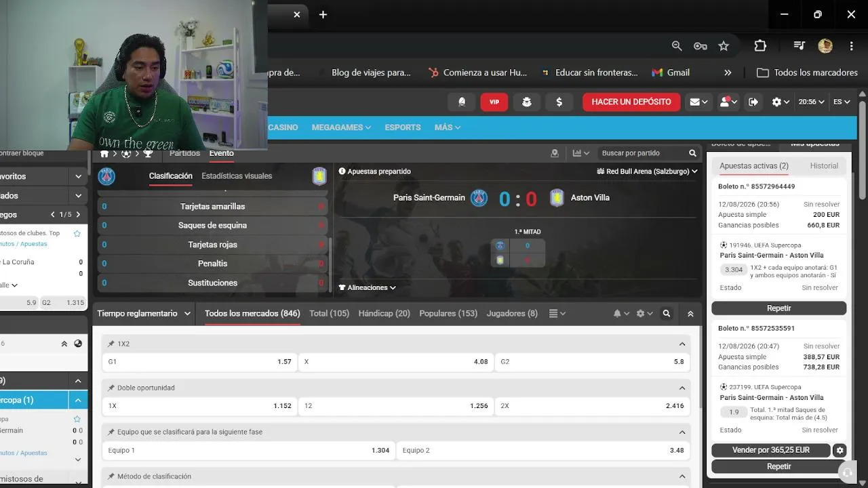Search markets with the magnifier icon
Screen dimensions: 868x488
[x=667, y=313]
